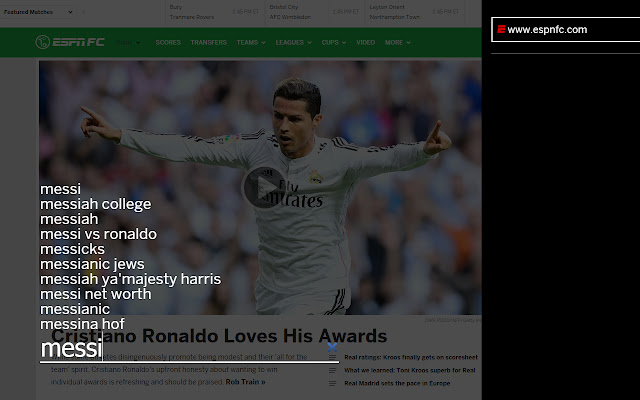Open the VIDEO nav item
The image size is (640, 400).
click(365, 42)
